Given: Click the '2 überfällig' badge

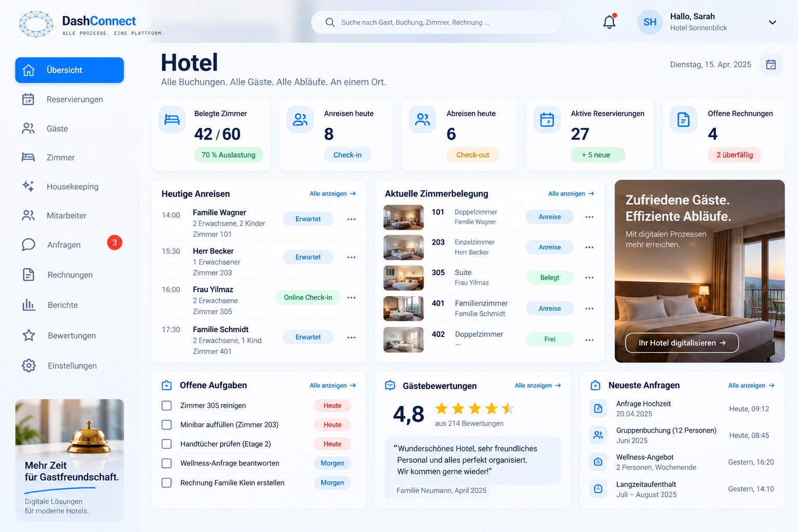Looking at the screenshot, I should click(x=735, y=155).
